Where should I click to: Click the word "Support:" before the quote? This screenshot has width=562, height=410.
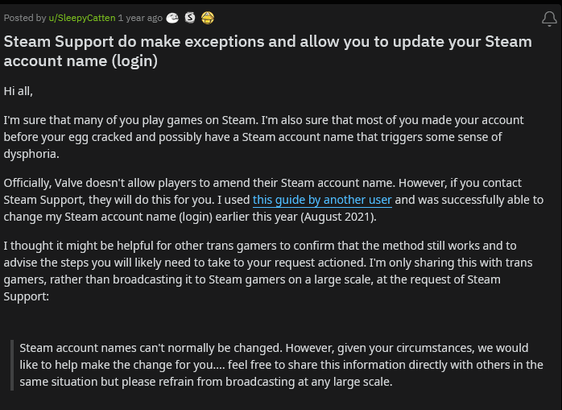(26, 297)
